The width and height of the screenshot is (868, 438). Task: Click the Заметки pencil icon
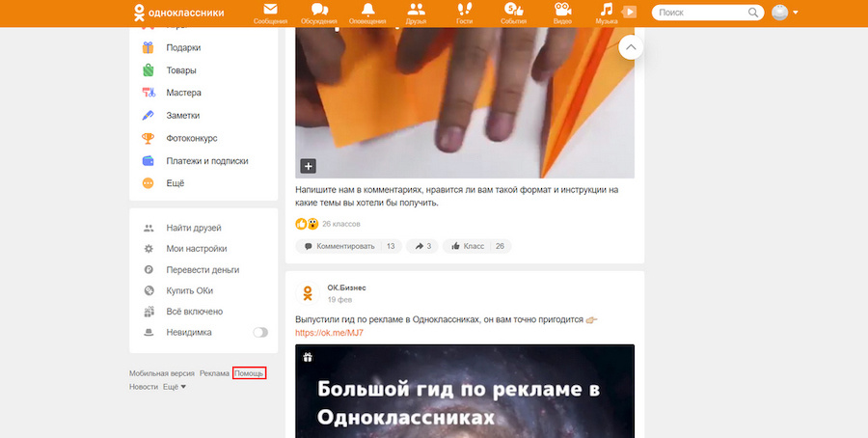148,115
